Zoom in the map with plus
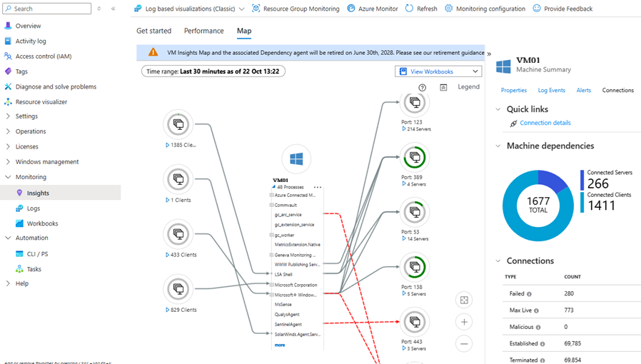Screen dimensions: 641x364 [x=464, y=322]
